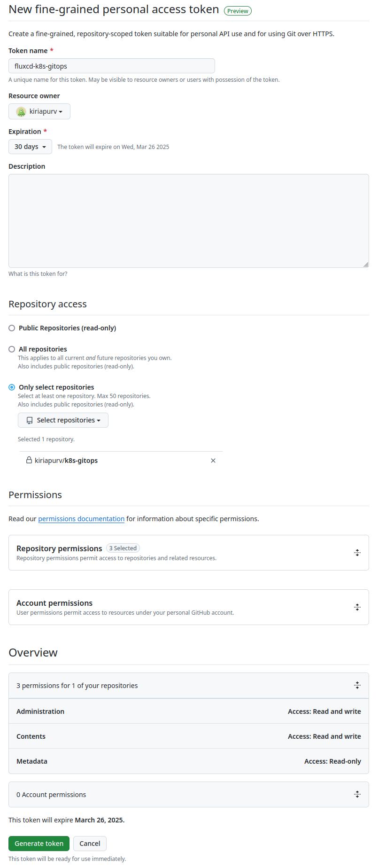Click the Token name input field
Screen dimensions: 378x868
point(112,66)
